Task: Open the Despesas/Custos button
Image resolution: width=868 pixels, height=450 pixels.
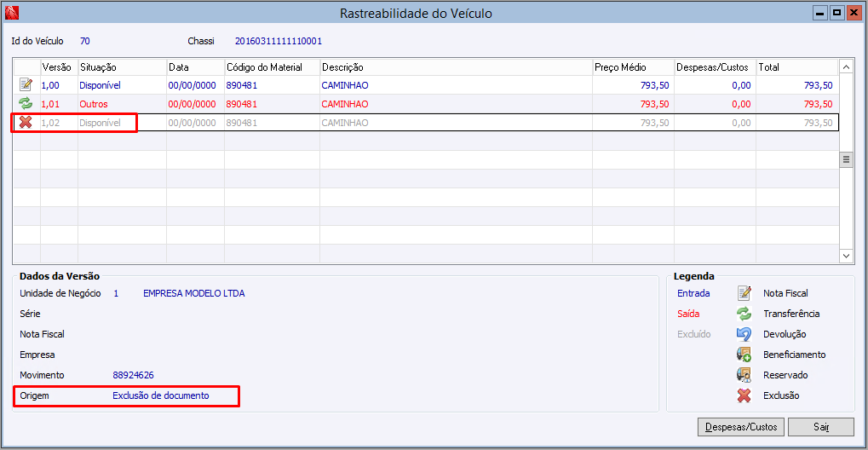Action: (x=741, y=427)
